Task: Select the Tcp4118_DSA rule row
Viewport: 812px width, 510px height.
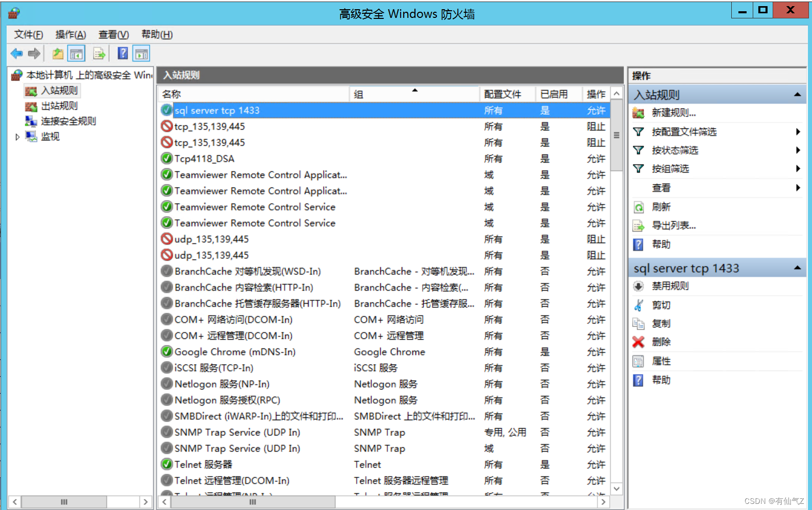Action: [x=384, y=158]
